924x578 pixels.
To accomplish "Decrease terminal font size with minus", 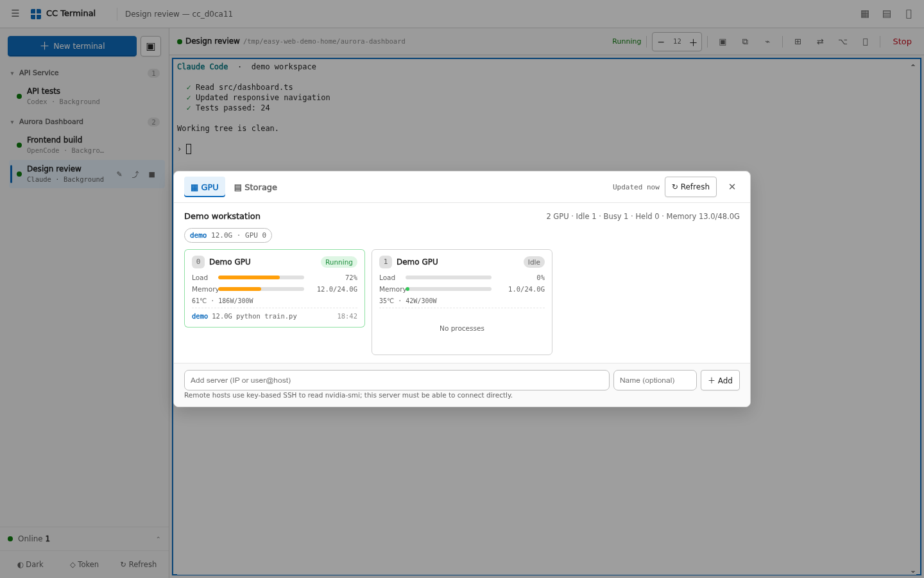I will point(661,42).
